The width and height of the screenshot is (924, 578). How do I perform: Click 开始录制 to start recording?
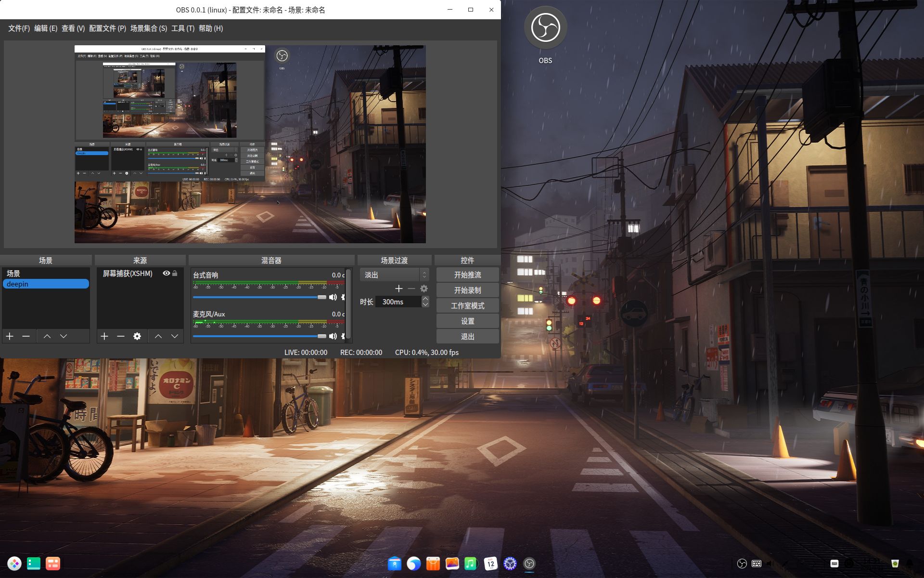click(x=467, y=290)
